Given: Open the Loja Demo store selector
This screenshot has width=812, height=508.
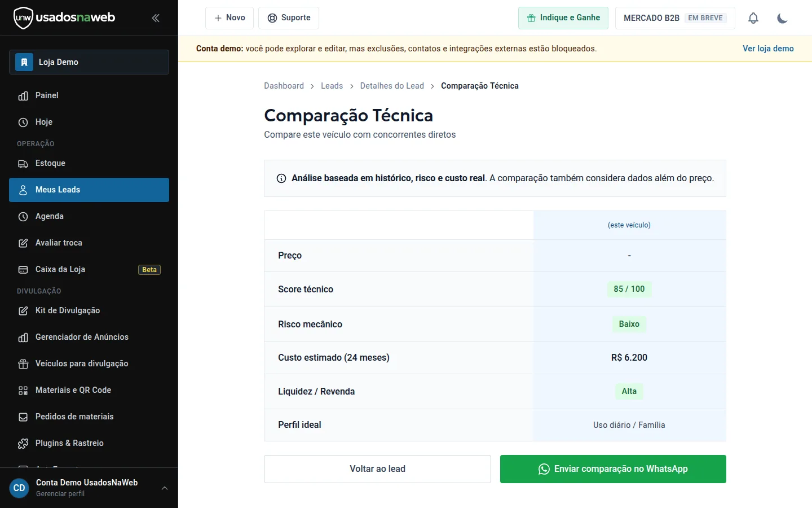Looking at the screenshot, I should 89,62.
